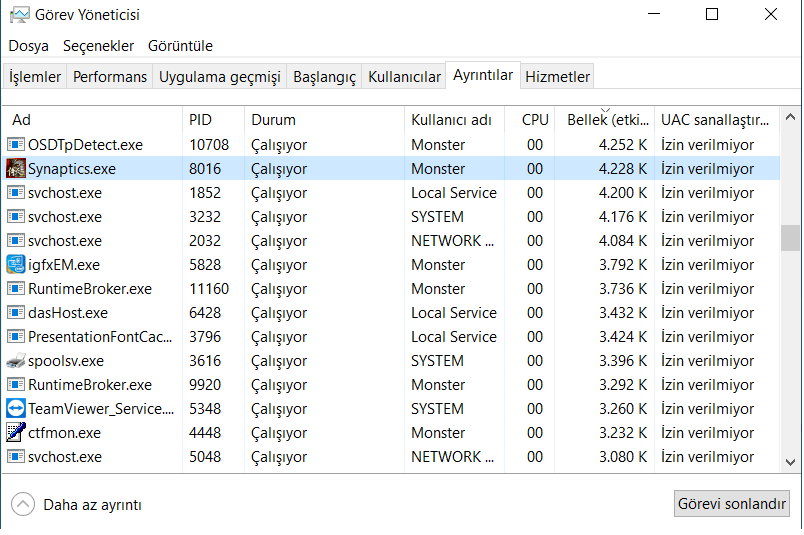The width and height of the screenshot is (804, 535).
Task: Select the spoolsv.exe process name
Action: click(x=66, y=361)
